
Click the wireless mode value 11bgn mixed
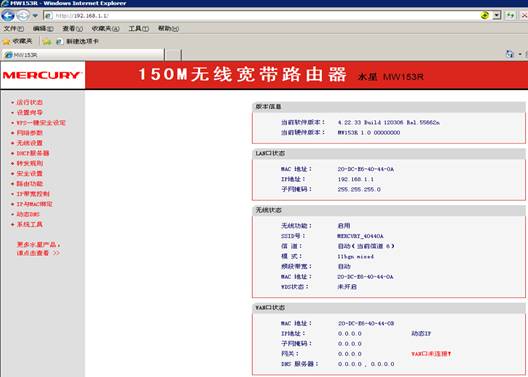click(356, 256)
